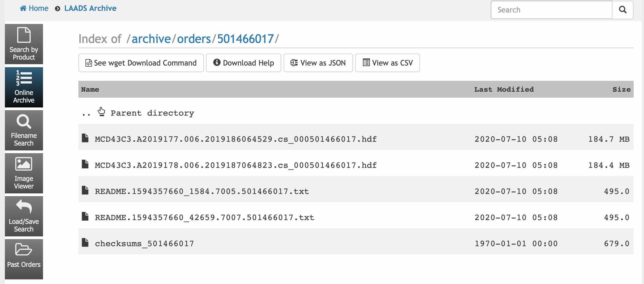Open checksums_501466017 file

(144, 244)
